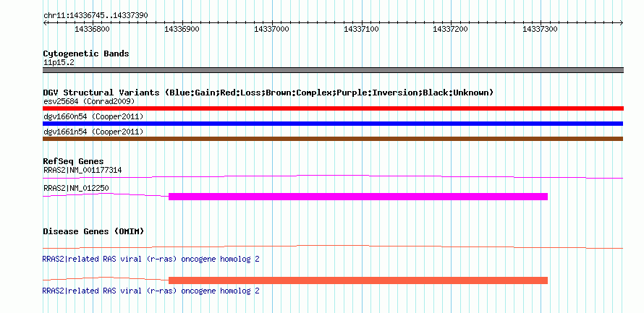Image resolution: width=644 pixels, height=313 pixels.
Task: Click the 14337200 ruler coordinate
Action: click(451, 30)
